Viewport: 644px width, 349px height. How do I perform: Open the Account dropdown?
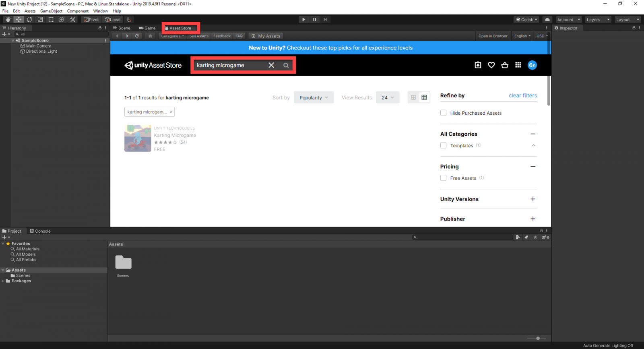tap(569, 19)
